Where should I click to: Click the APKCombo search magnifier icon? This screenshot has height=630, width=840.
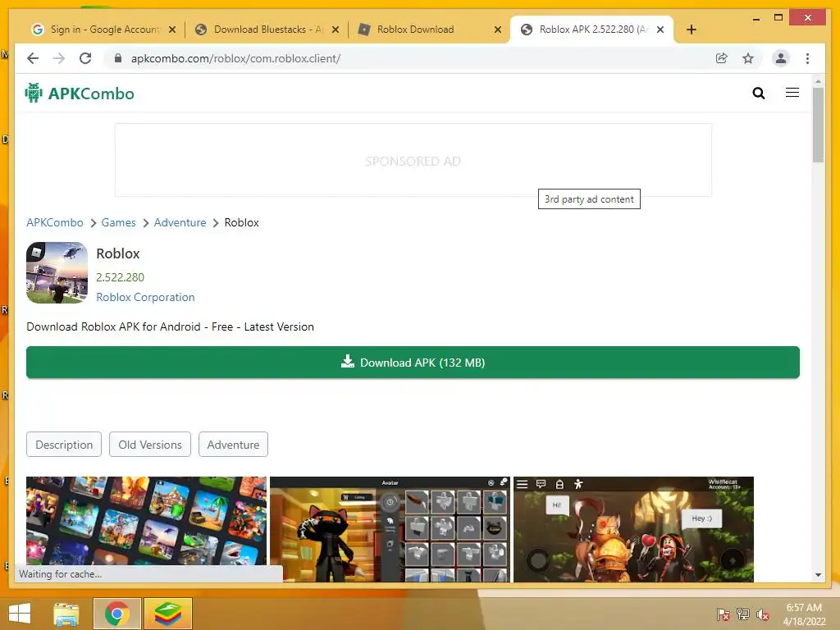(x=759, y=94)
